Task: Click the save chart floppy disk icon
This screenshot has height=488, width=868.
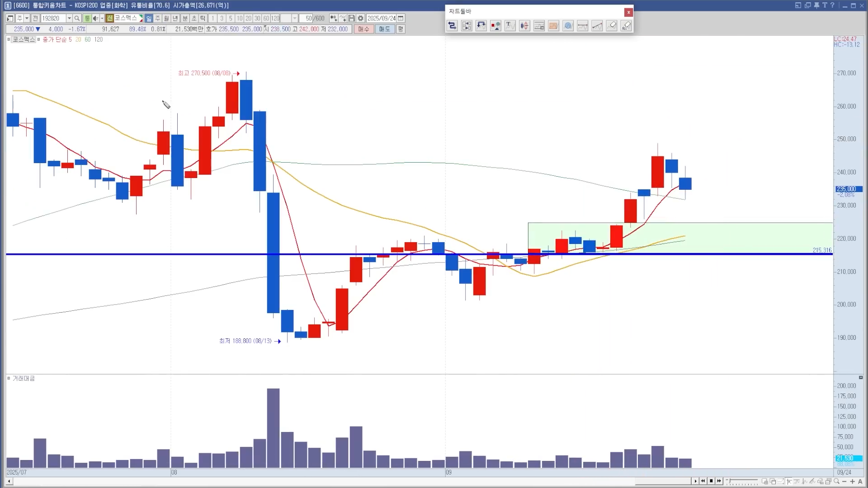Action: point(351,19)
